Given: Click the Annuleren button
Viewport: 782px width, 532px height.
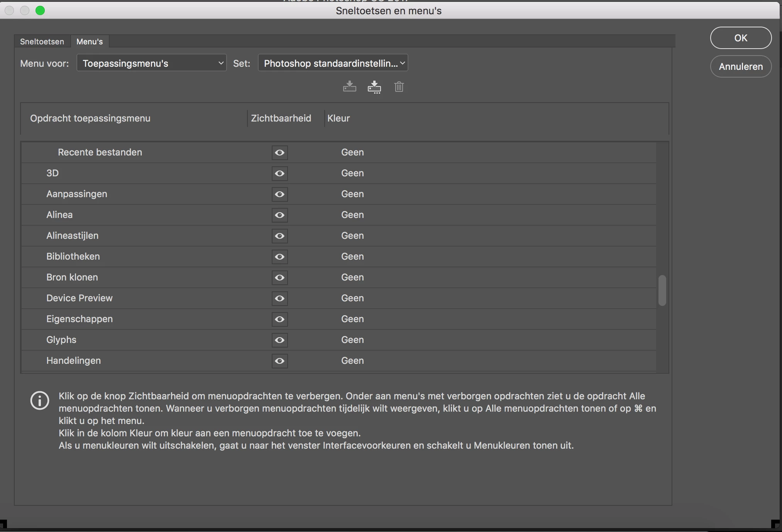Looking at the screenshot, I should click(x=740, y=66).
